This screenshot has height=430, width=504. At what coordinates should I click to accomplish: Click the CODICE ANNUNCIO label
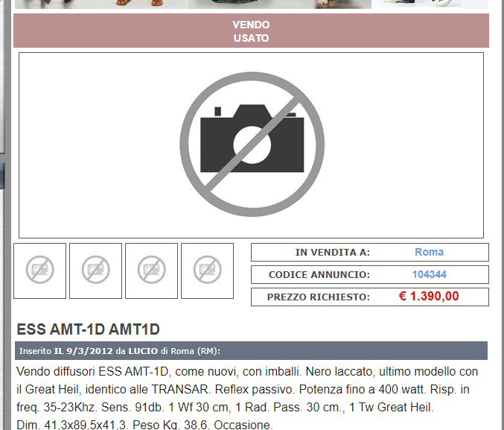point(319,275)
